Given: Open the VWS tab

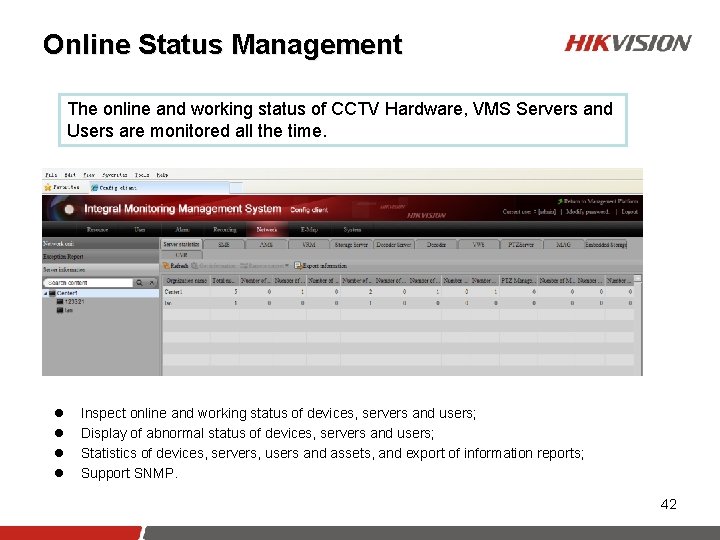Looking at the screenshot, I should [x=478, y=245].
